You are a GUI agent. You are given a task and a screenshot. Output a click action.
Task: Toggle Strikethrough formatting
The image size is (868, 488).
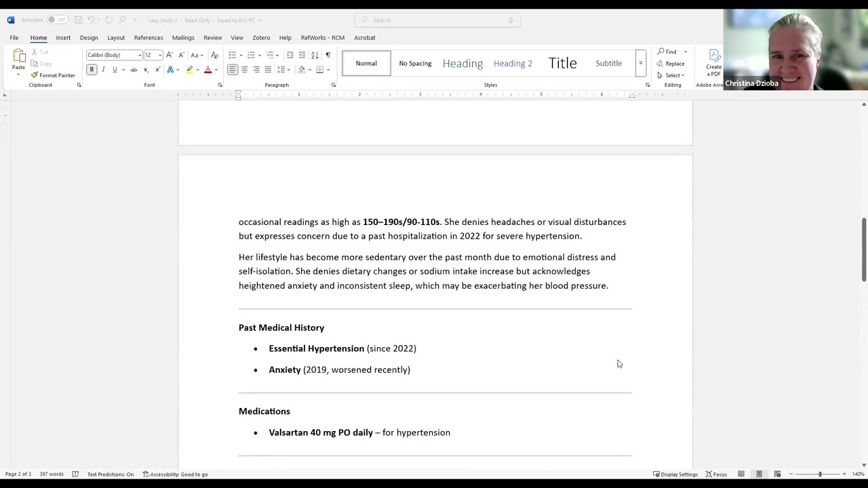click(x=134, y=70)
